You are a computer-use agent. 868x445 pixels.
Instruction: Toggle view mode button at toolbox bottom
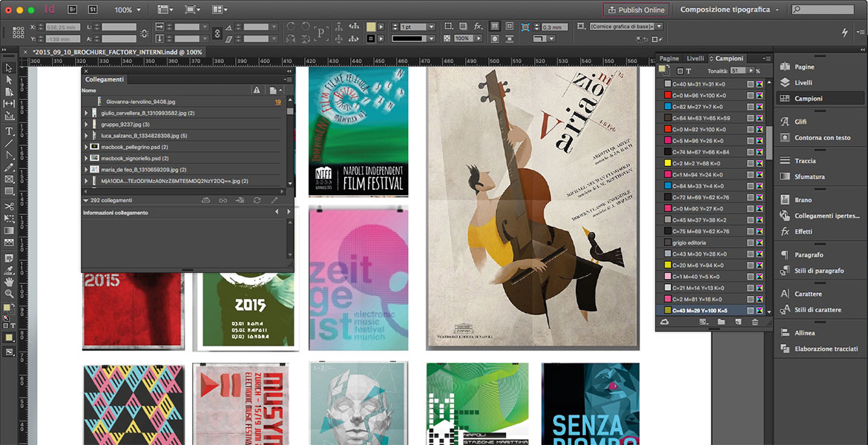click(9, 352)
